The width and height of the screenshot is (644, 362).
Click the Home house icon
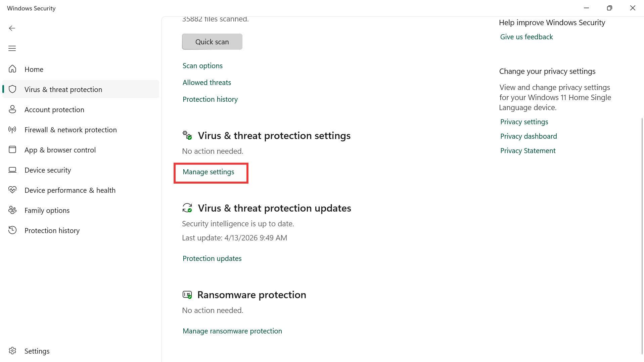[12, 69]
